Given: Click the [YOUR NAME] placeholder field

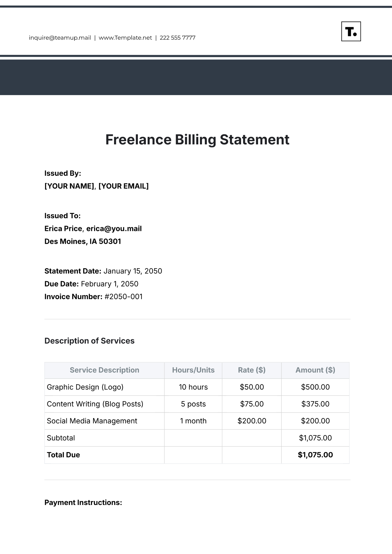Looking at the screenshot, I should click(x=69, y=186).
